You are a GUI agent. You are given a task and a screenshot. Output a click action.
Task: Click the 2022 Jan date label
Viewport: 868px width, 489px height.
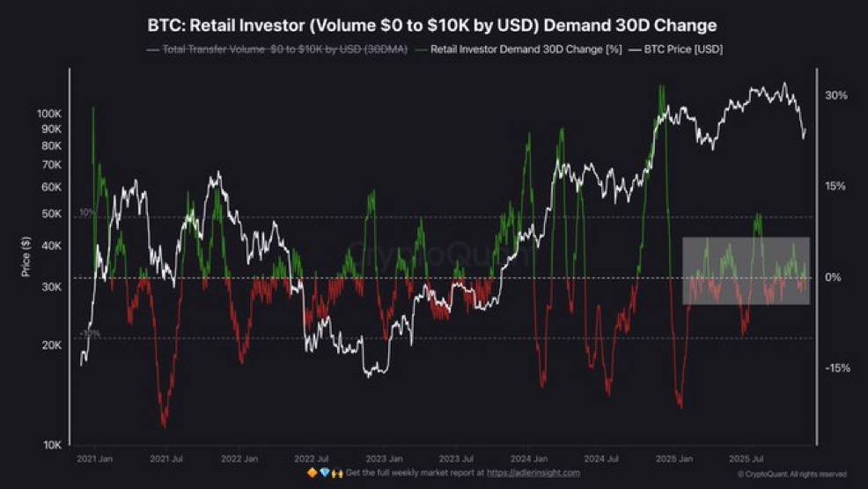pyautogui.click(x=239, y=458)
